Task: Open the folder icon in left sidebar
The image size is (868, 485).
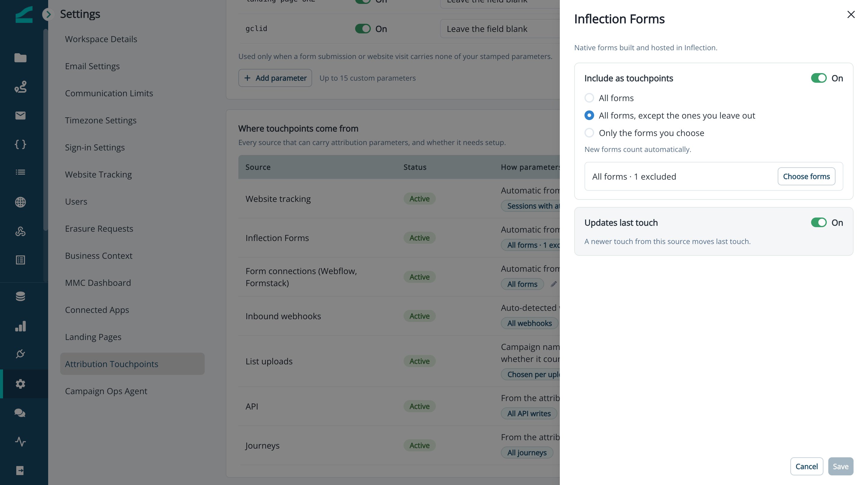Action: coord(20,58)
